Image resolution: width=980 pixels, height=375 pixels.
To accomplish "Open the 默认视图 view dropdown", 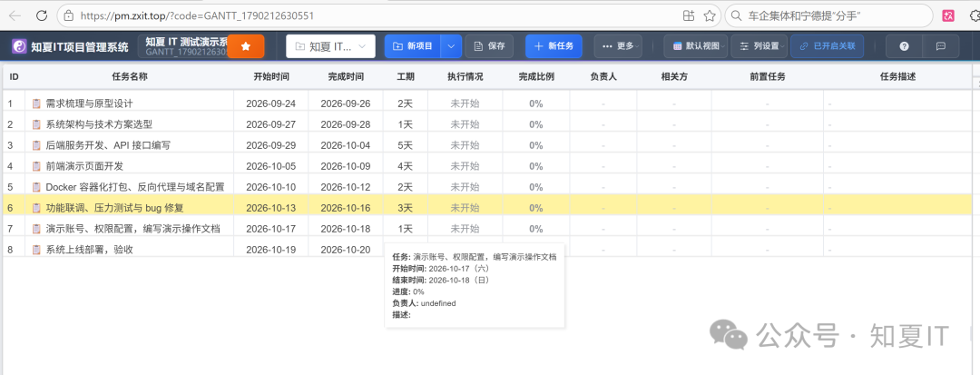I will (x=696, y=46).
